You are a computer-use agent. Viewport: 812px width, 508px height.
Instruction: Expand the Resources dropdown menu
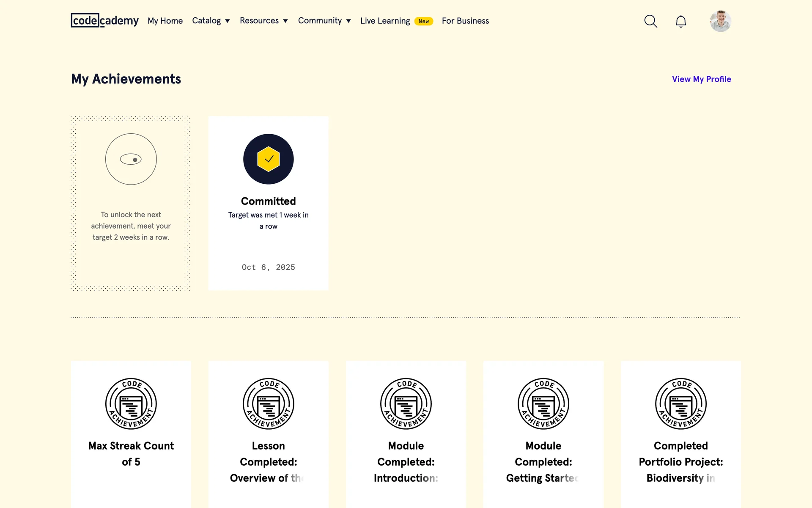[263, 21]
